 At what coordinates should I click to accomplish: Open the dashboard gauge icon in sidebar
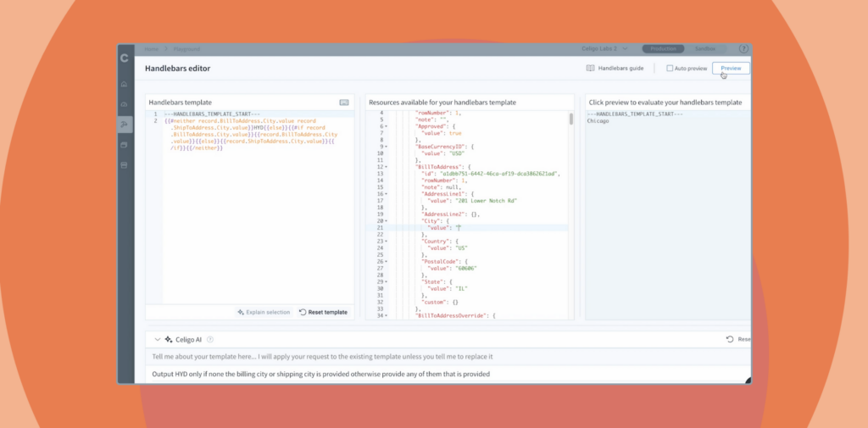pyautogui.click(x=125, y=104)
